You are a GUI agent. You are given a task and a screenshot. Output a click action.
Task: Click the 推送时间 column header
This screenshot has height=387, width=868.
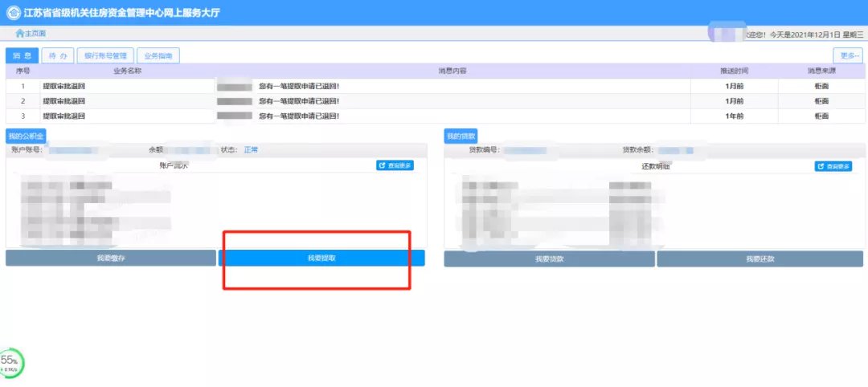[734, 71]
